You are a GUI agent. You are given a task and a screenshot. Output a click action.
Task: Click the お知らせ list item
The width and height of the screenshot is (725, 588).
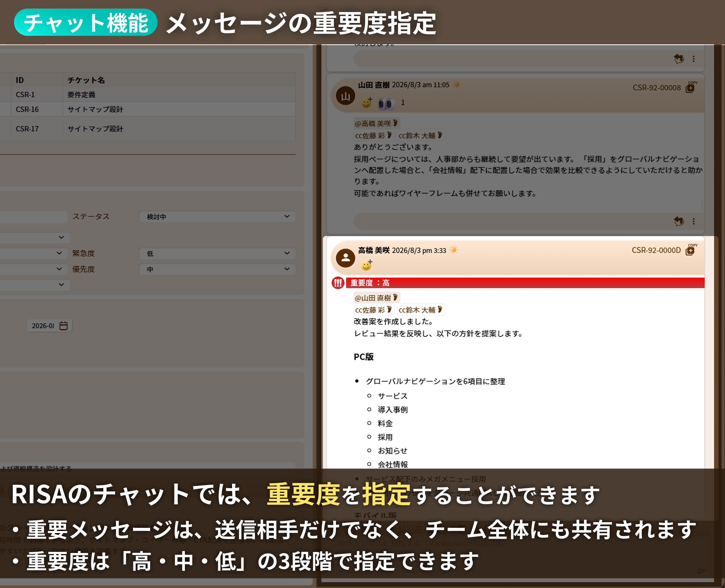point(393,451)
